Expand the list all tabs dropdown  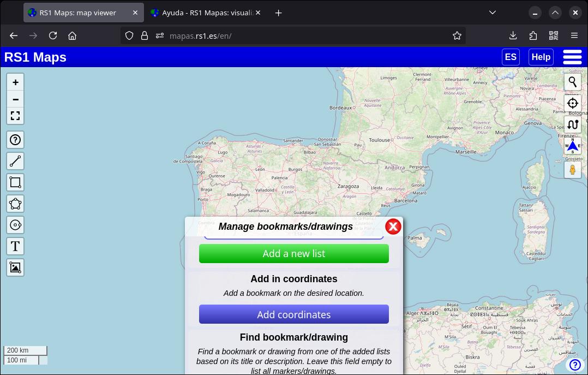[493, 13]
